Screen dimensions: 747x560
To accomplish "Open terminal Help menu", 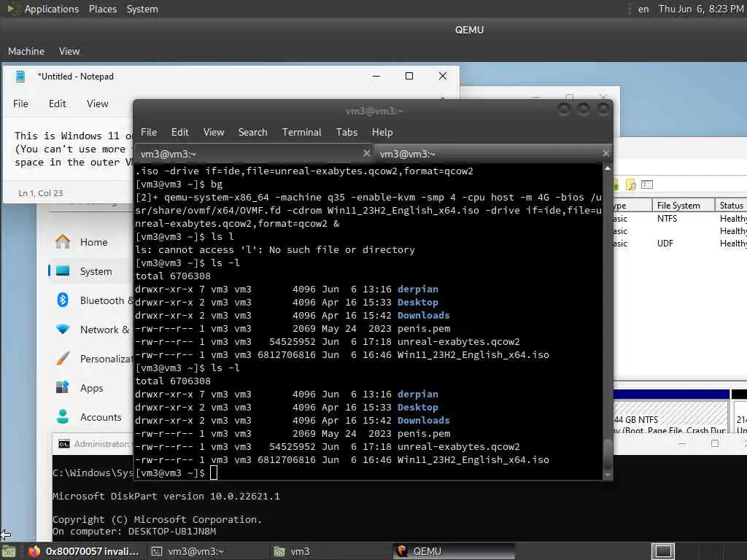I will (382, 132).
